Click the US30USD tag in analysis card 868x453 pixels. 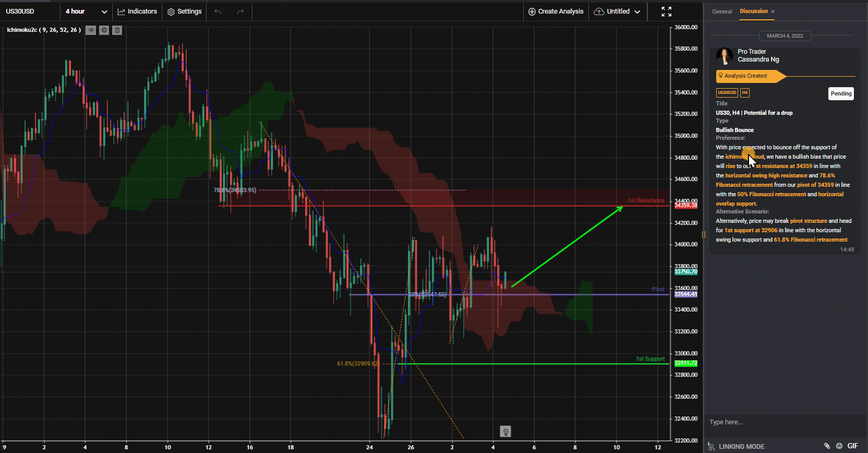pos(727,93)
